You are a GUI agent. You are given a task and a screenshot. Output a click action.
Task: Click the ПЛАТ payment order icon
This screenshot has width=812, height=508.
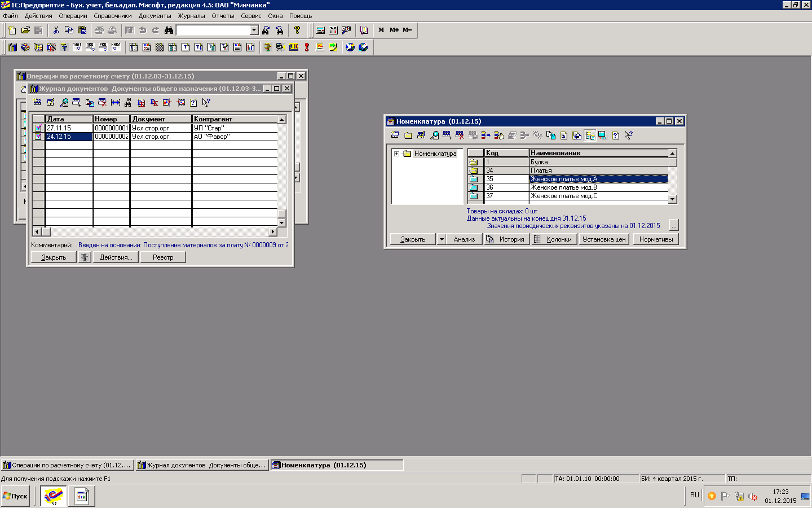[77, 47]
